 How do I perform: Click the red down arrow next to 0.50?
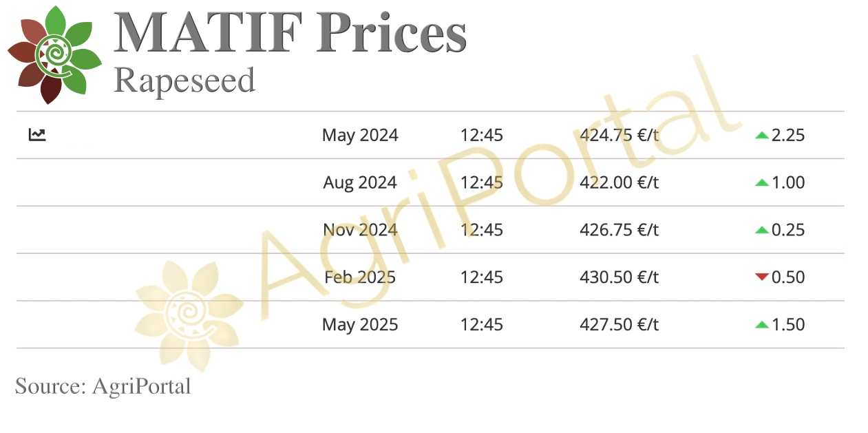coord(761,277)
